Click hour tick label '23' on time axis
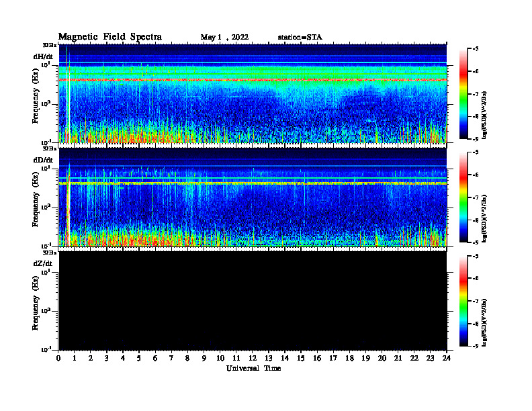 (430, 359)
